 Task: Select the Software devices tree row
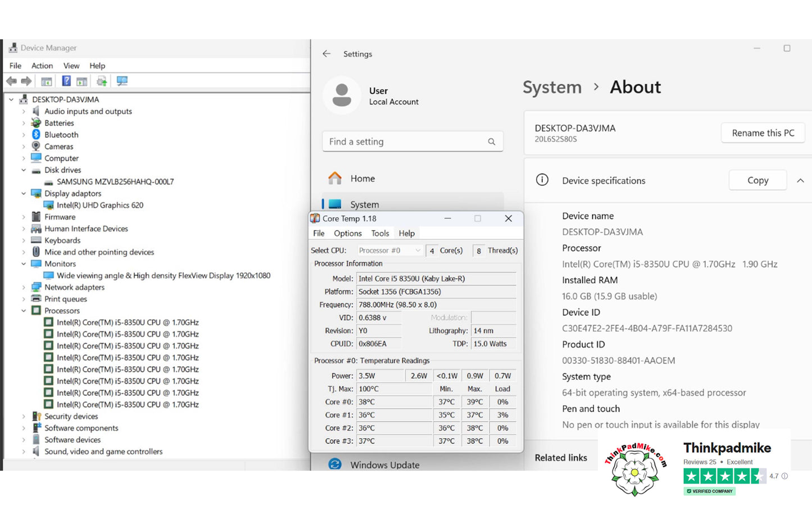[x=72, y=440]
